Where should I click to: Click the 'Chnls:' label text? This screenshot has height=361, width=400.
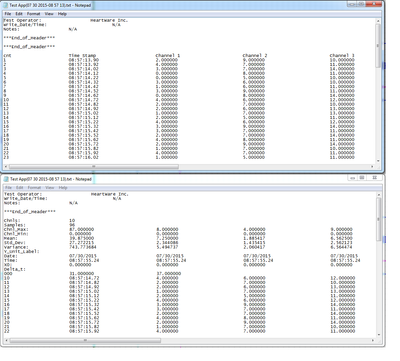[12, 220]
